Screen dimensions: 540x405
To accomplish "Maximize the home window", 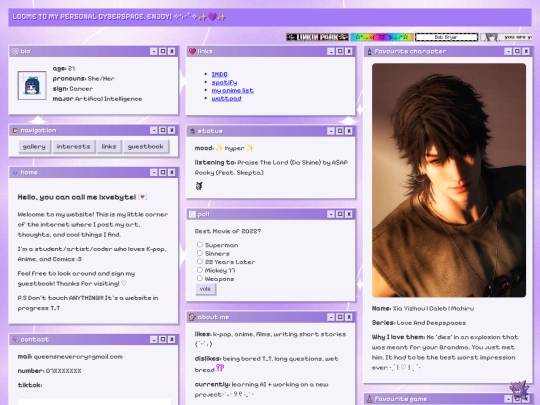I will tap(163, 172).
